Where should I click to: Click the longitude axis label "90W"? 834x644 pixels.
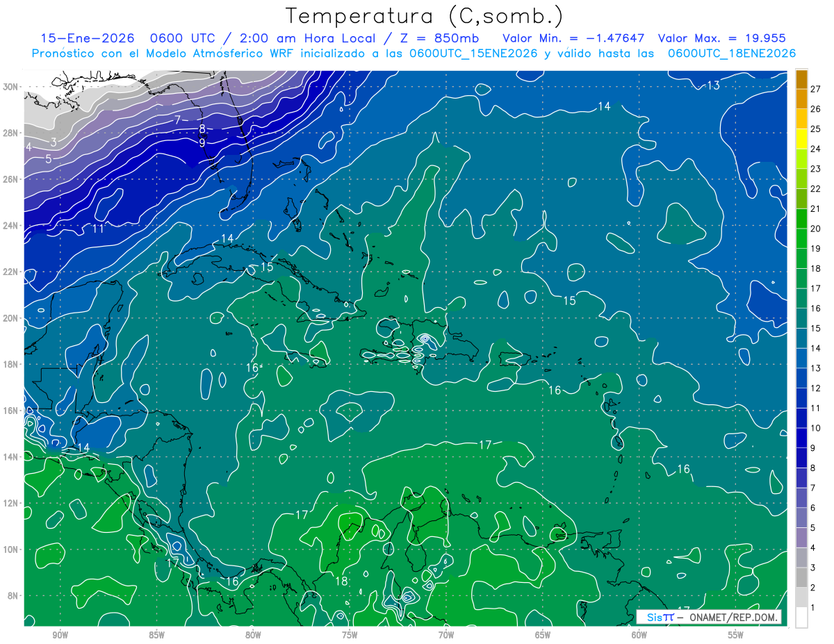[x=60, y=635]
